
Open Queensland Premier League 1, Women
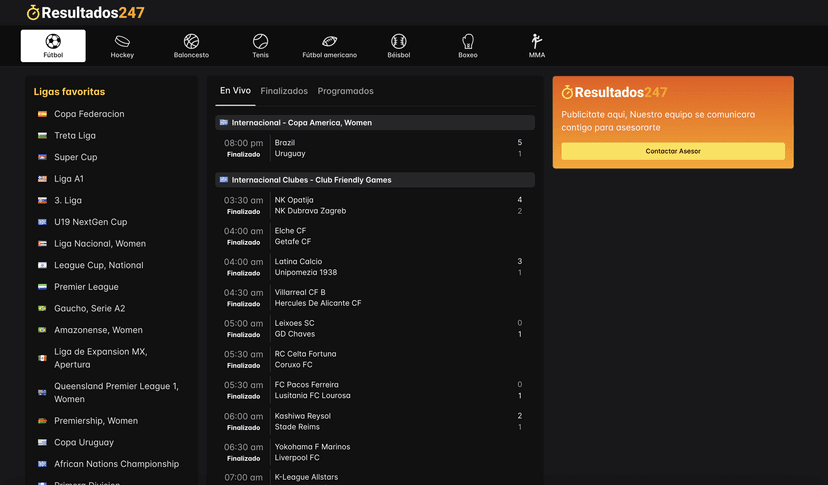pyautogui.click(x=116, y=393)
